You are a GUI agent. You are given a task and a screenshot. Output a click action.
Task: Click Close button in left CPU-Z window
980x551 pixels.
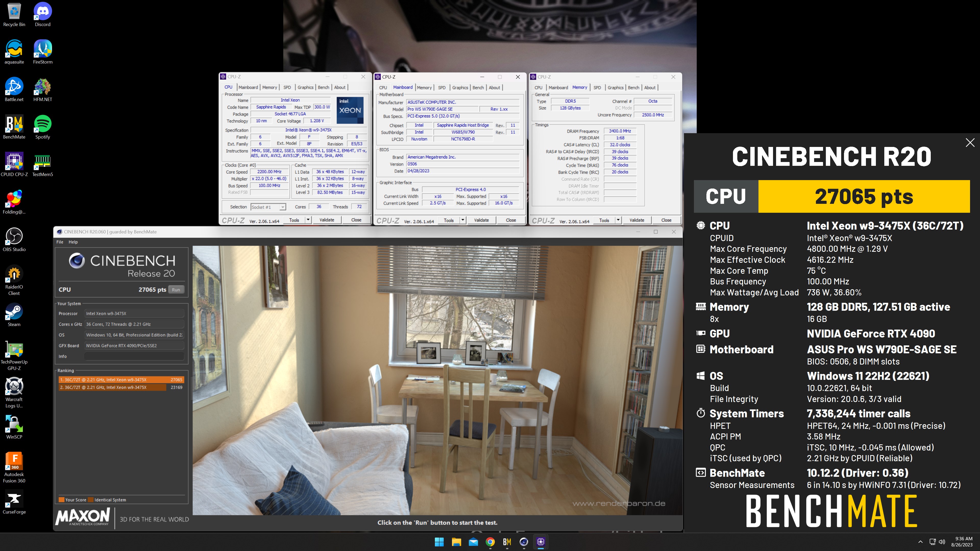coord(356,220)
